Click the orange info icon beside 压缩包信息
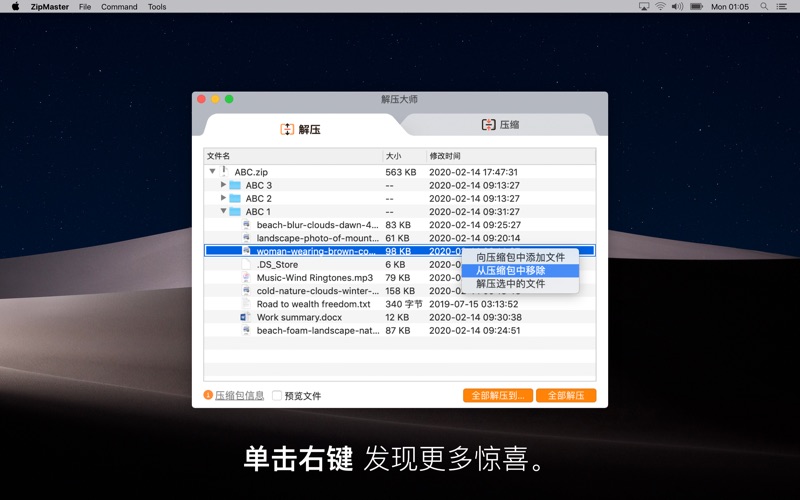The width and height of the screenshot is (800, 500). coord(208,395)
